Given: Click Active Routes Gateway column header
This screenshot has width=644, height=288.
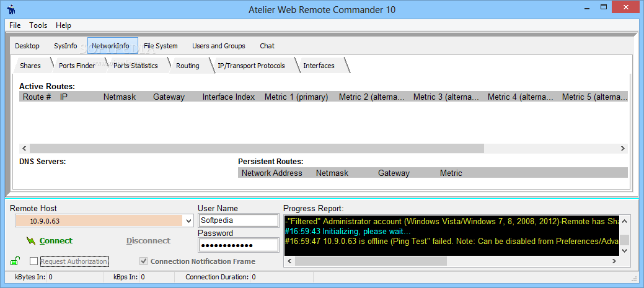Looking at the screenshot, I should click(175, 97).
